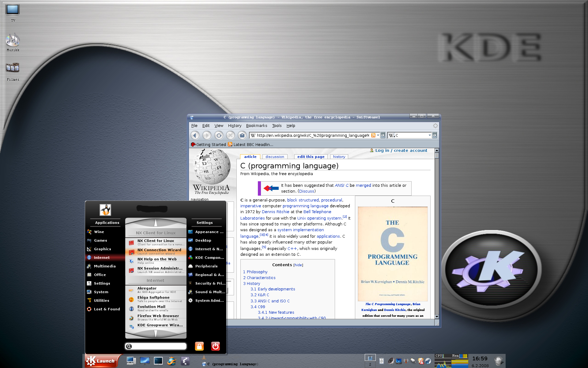Open Appearance settings entry
588x368 pixels.
pyautogui.click(x=206, y=232)
